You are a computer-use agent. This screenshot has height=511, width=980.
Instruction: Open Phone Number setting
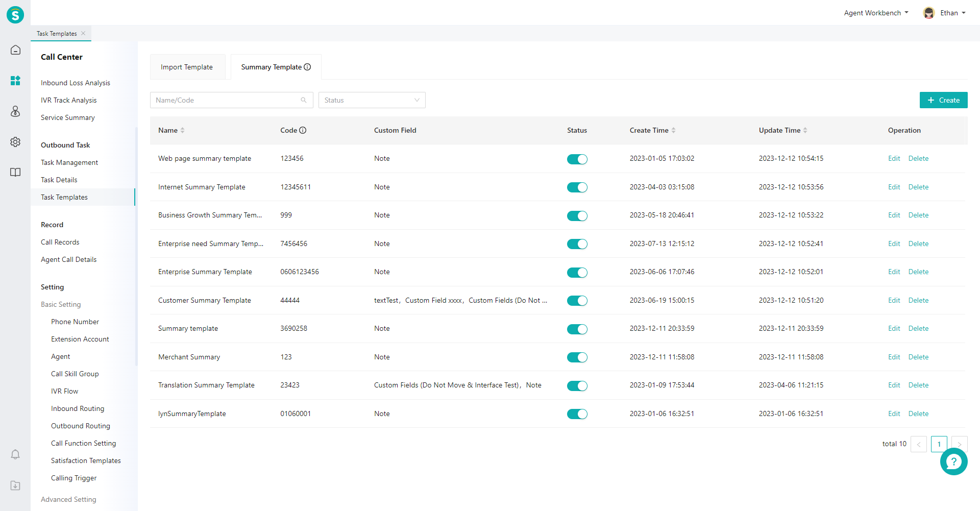pyautogui.click(x=75, y=322)
